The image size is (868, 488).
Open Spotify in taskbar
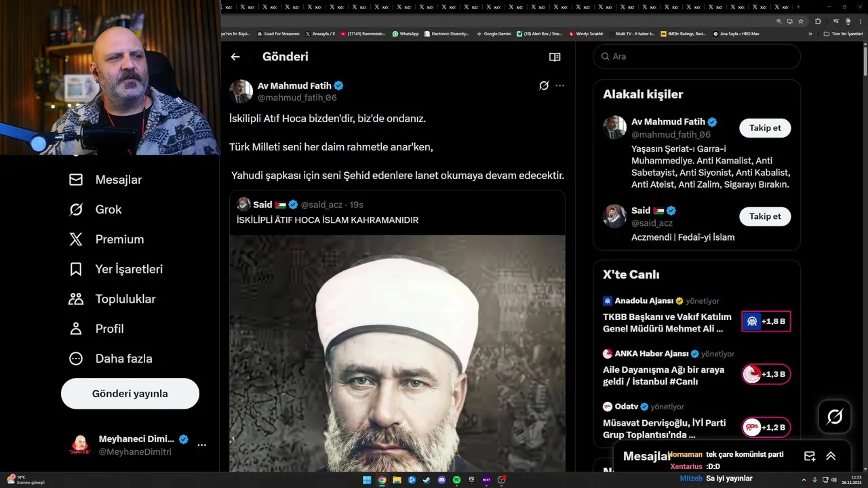pyautogui.click(x=456, y=480)
